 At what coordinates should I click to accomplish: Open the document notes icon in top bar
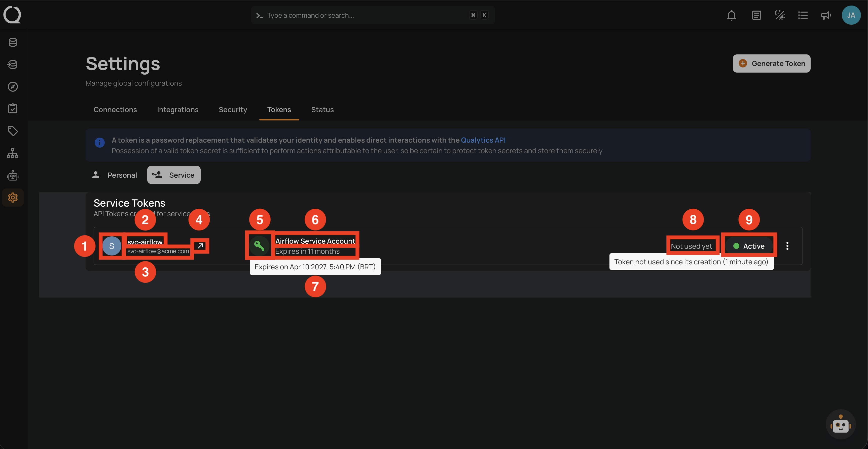click(756, 15)
